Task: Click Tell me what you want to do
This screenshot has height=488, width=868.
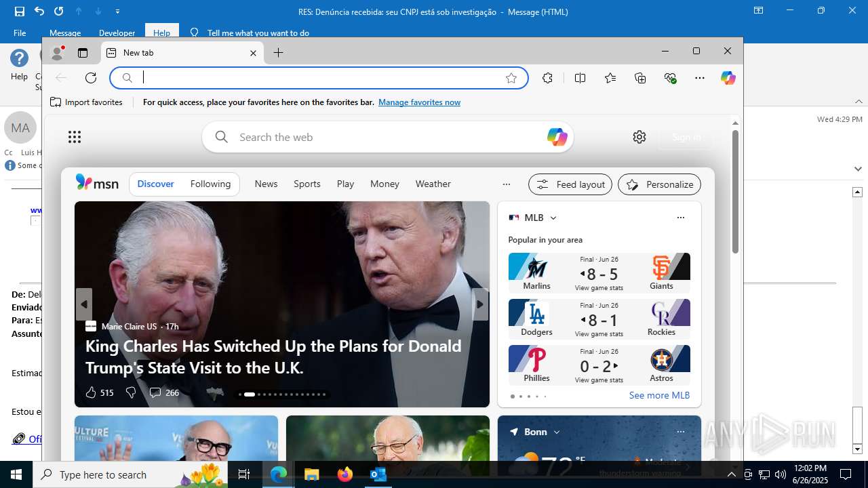Action: tap(258, 33)
